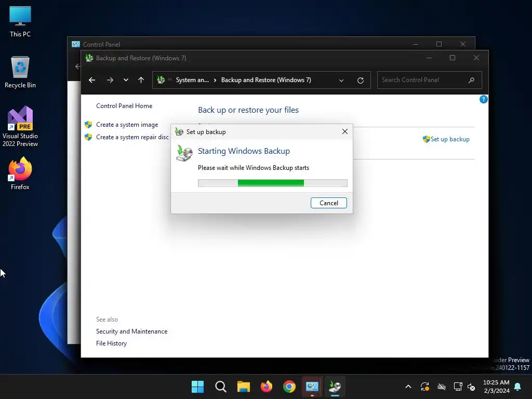Click the shield icon beside system repair disc
Screen dimensions: 532x399
88,137
